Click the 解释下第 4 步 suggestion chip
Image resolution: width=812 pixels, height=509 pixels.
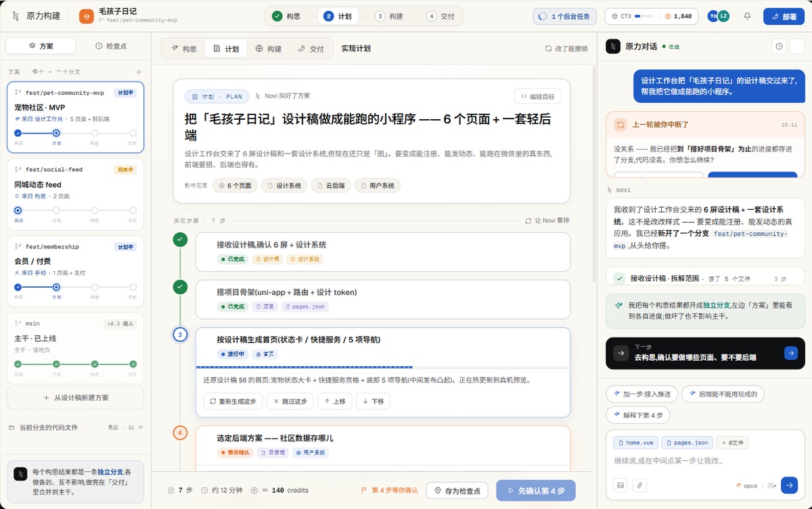[639, 415]
